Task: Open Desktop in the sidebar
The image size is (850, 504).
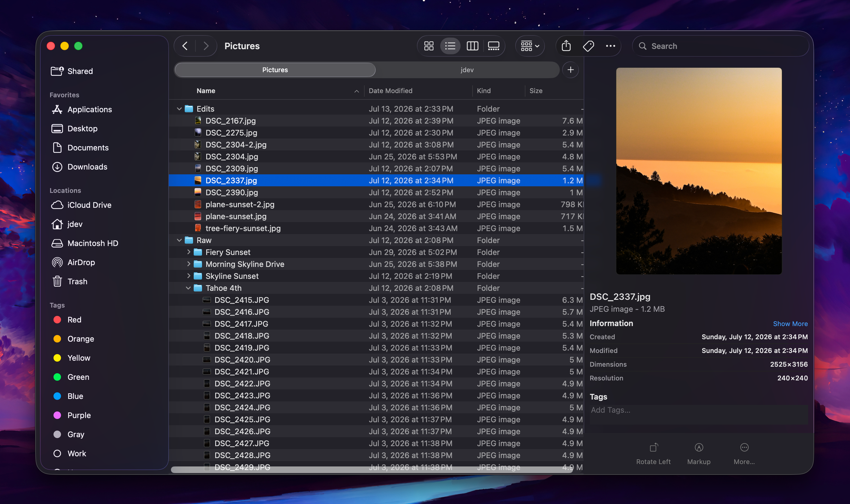Action: (x=82, y=129)
